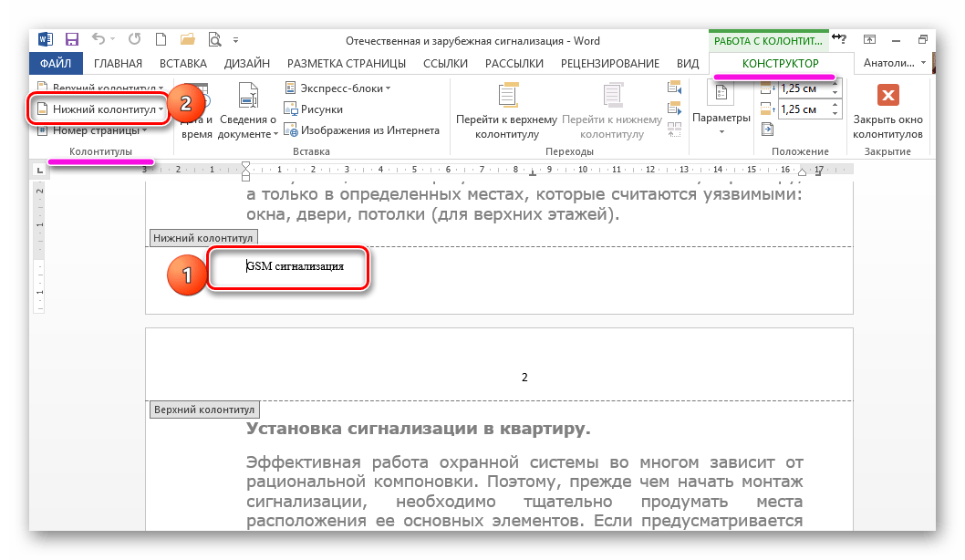Image resolution: width=965 pixels, height=560 pixels.
Task: Increase the header top position spinner value
Action: [836, 84]
